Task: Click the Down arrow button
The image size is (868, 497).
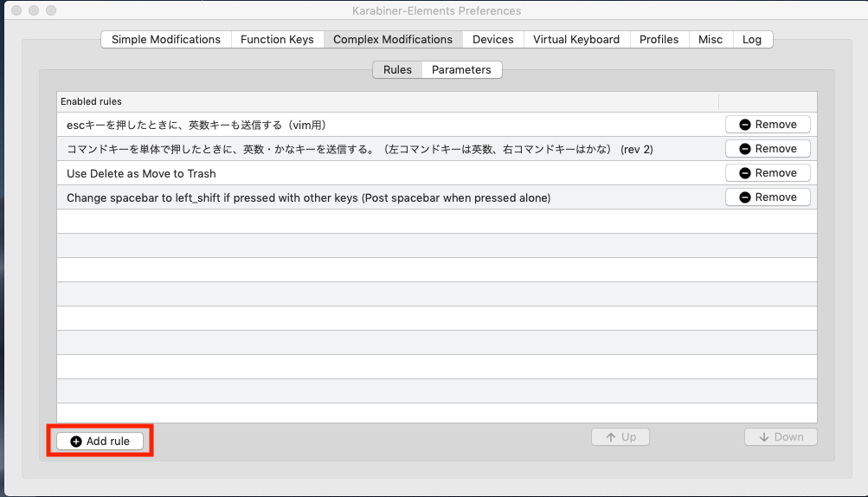Action: tap(781, 437)
